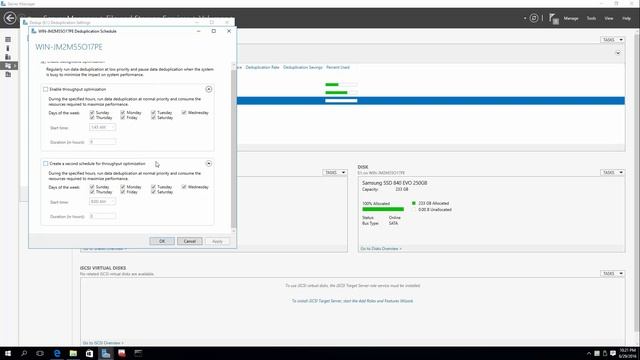The image size is (640, 360).
Task: Show hidden system tray icons
Action: (589, 353)
